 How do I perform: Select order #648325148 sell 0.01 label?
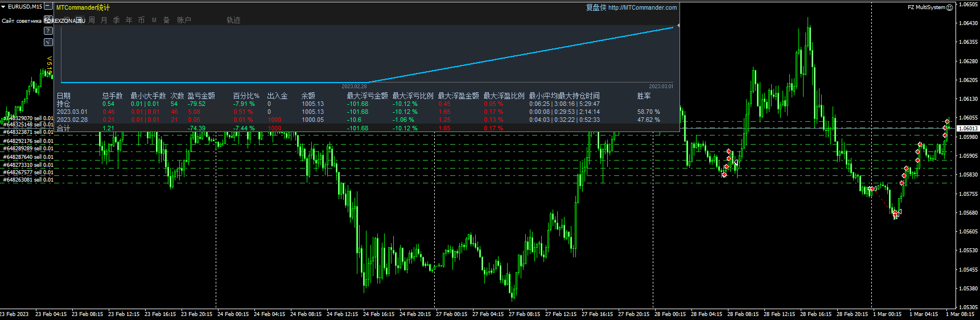pyautogui.click(x=28, y=124)
